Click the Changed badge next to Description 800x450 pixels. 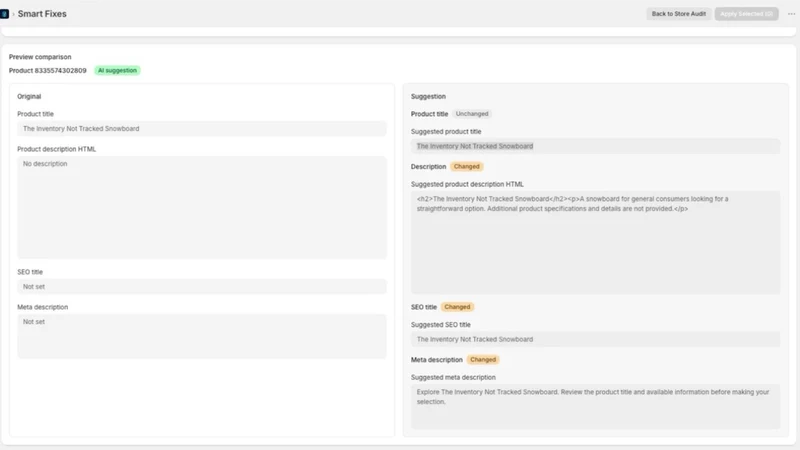coord(466,166)
